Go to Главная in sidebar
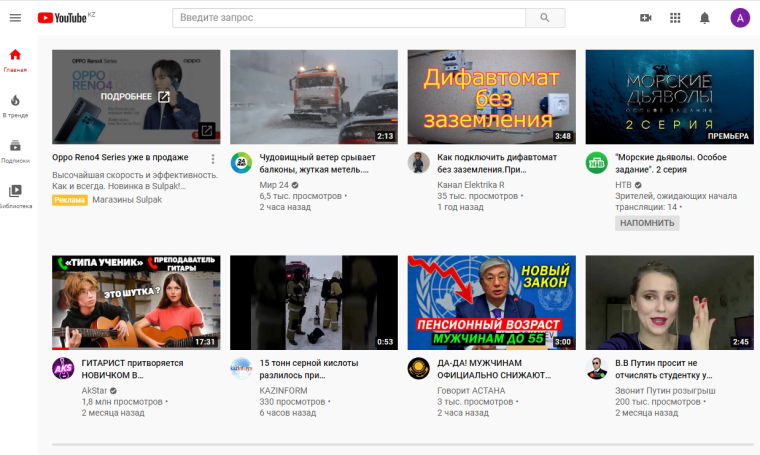760x455 pixels. [x=15, y=60]
